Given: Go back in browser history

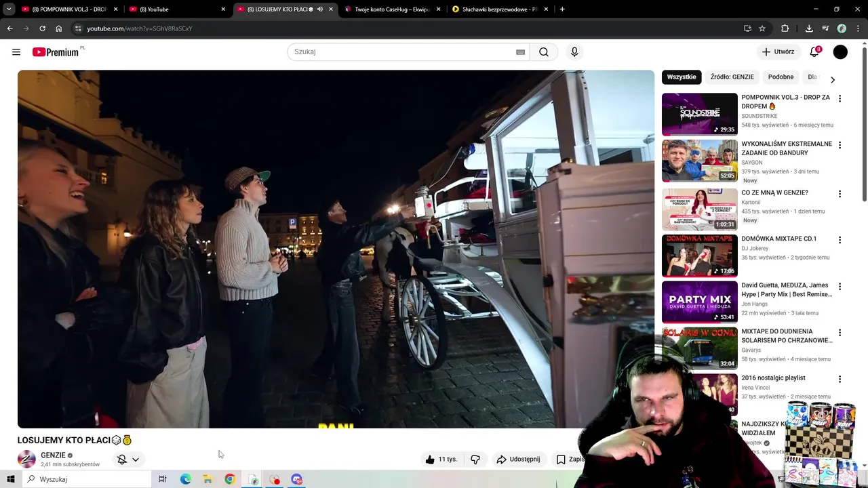Looking at the screenshot, I should (9, 28).
